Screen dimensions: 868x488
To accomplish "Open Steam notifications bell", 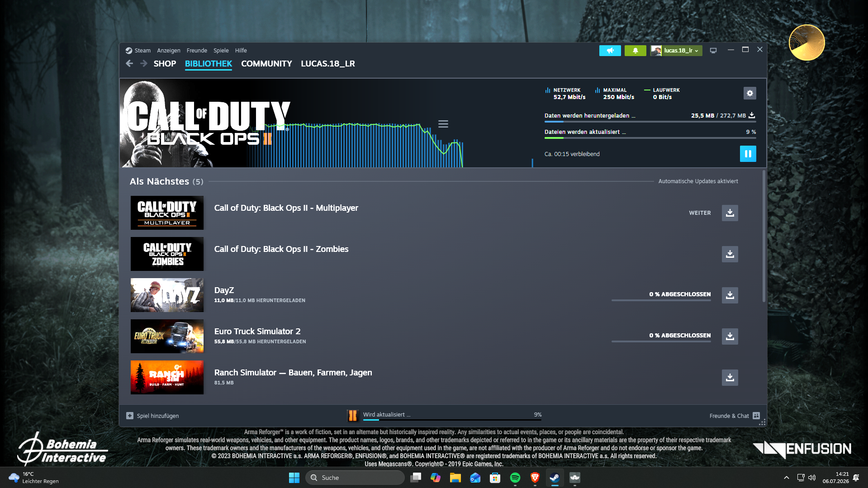I will pyautogui.click(x=635, y=51).
